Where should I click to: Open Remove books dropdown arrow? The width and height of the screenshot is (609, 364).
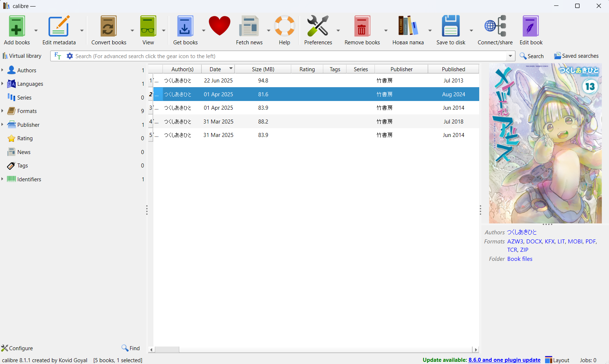tap(386, 31)
